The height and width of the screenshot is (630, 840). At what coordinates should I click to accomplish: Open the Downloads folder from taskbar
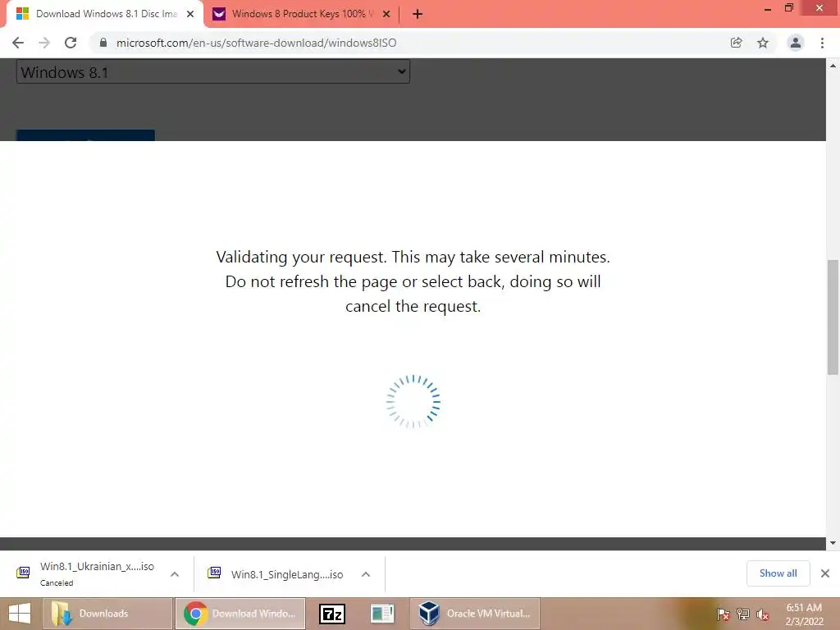[107, 614]
